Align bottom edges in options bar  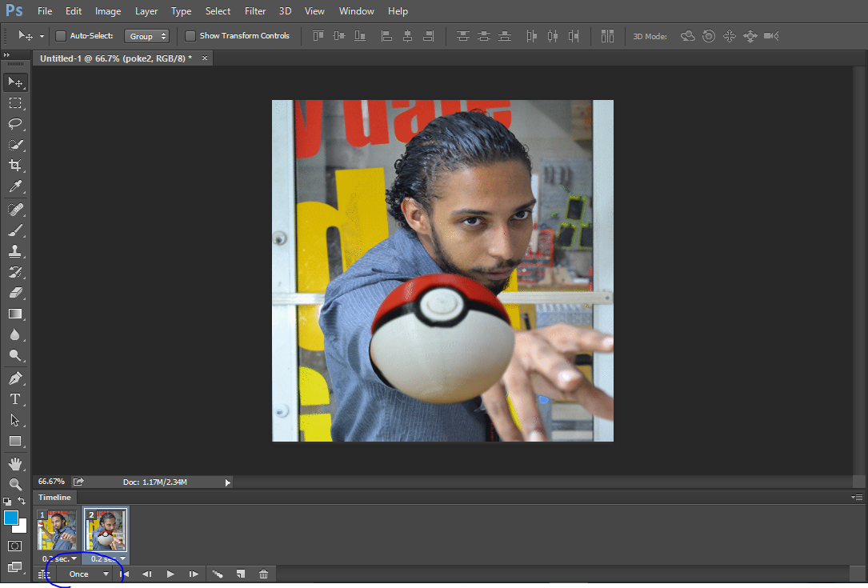tap(360, 36)
